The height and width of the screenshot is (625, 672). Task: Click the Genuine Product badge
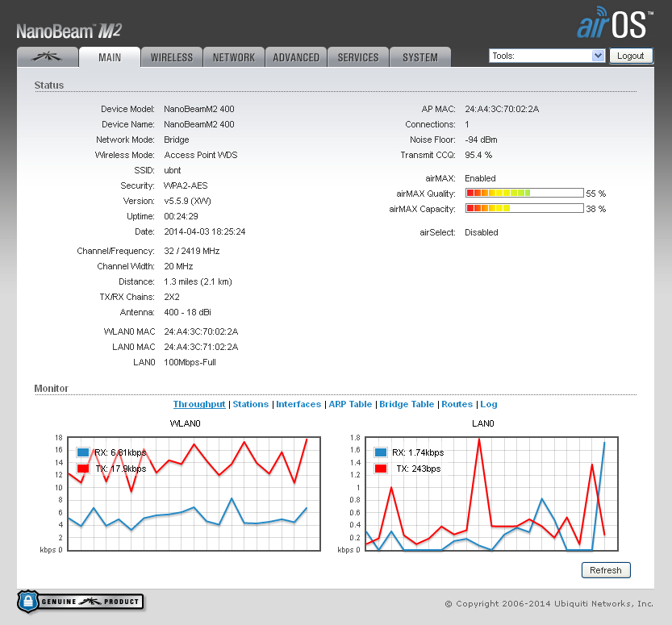click(x=81, y=601)
